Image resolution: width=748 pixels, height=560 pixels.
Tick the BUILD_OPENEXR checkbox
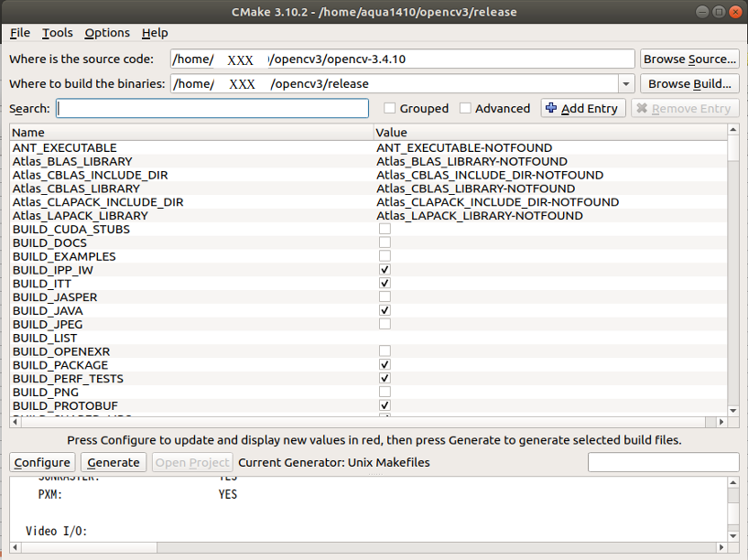point(385,351)
